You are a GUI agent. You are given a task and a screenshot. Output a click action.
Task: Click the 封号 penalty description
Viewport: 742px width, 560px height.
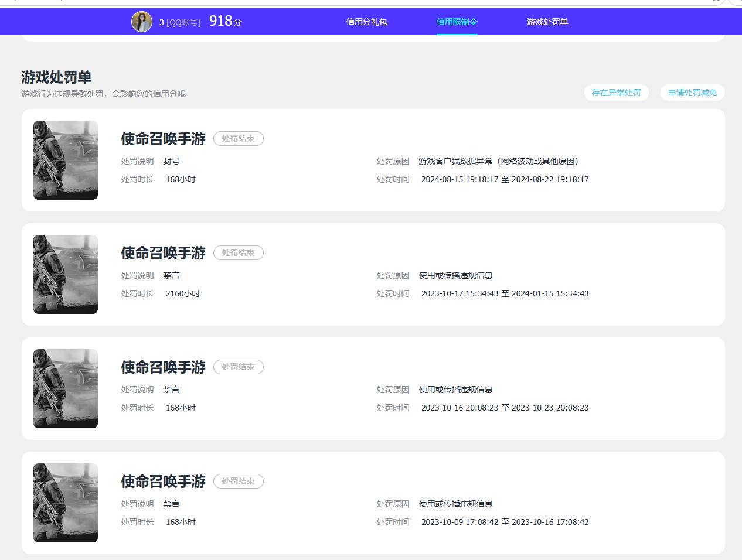coord(171,161)
